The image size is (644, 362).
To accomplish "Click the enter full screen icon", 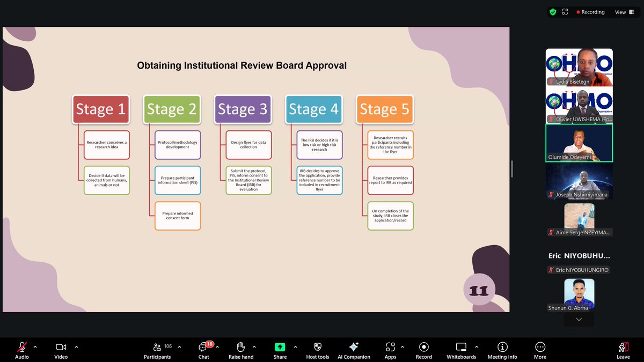I will click(565, 12).
